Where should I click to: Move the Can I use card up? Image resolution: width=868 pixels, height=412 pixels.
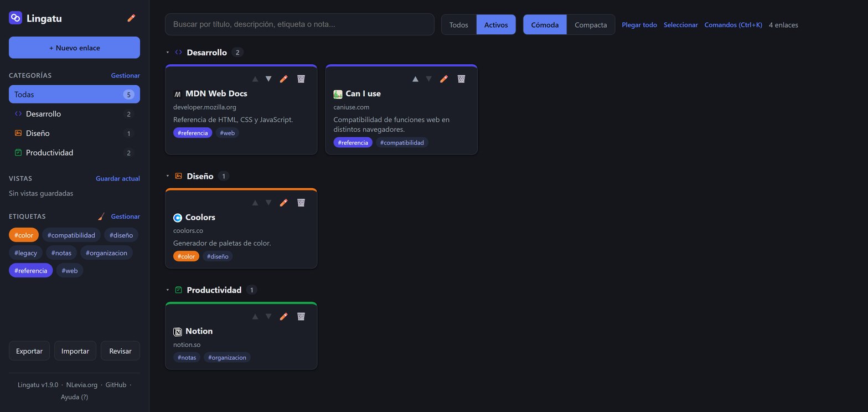[x=415, y=79]
